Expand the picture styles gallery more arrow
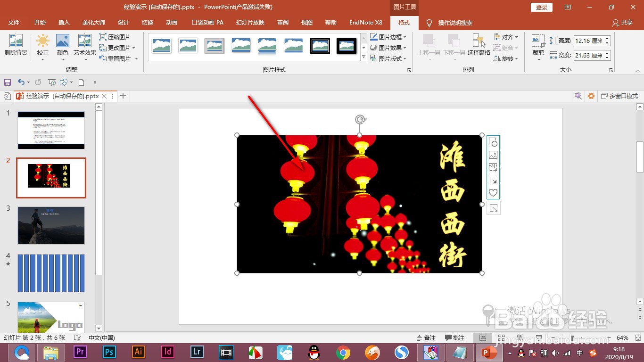The height and width of the screenshot is (362, 644). click(363, 57)
